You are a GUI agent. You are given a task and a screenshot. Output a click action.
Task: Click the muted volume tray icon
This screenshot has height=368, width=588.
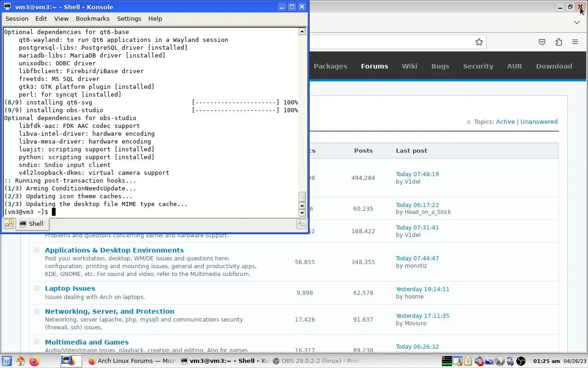479,361
